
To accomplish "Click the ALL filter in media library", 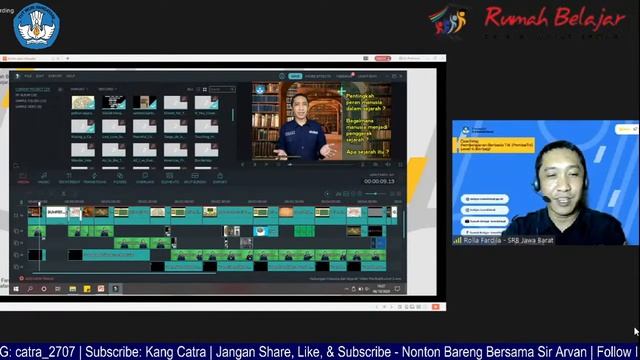I will coord(190,89).
